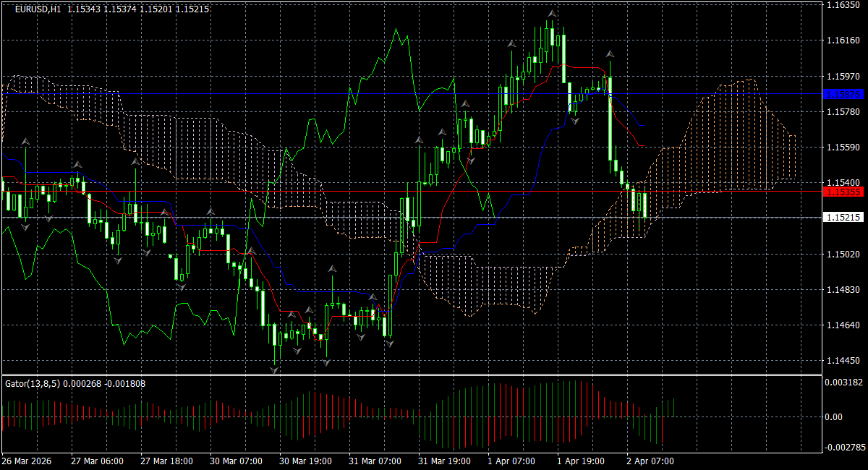Image resolution: width=868 pixels, height=470 pixels.
Task: Select the red horizontal line at 1.15355
Action: click(x=411, y=192)
